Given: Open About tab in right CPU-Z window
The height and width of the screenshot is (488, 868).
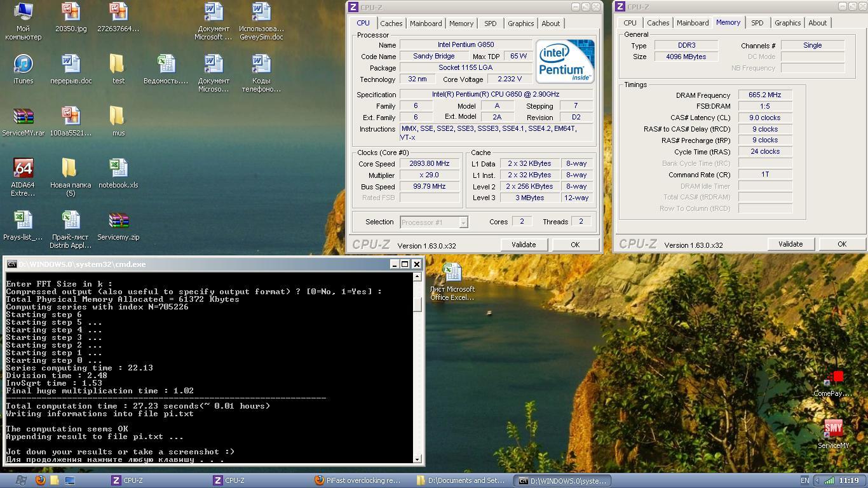Looking at the screenshot, I should coord(818,23).
